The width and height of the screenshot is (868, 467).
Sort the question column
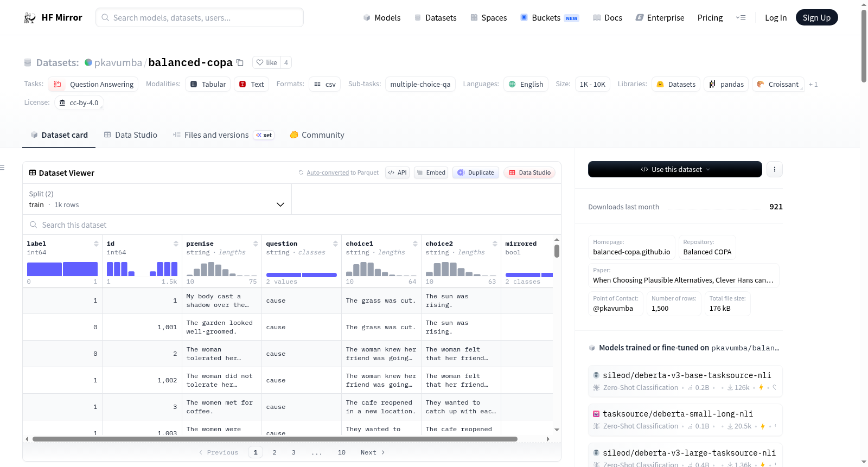[335, 244]
